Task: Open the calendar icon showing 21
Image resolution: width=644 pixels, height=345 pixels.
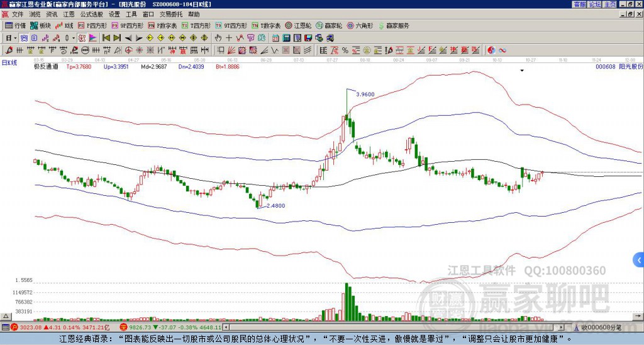Action: [x=275, y=38]
